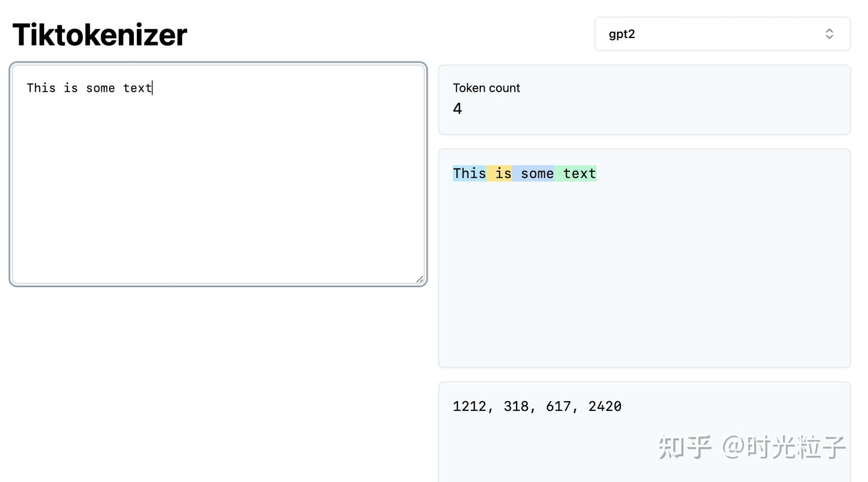Place cursor after 'This is some text'
The height and width of the screenshot is (482, 868).
[153, 87]
